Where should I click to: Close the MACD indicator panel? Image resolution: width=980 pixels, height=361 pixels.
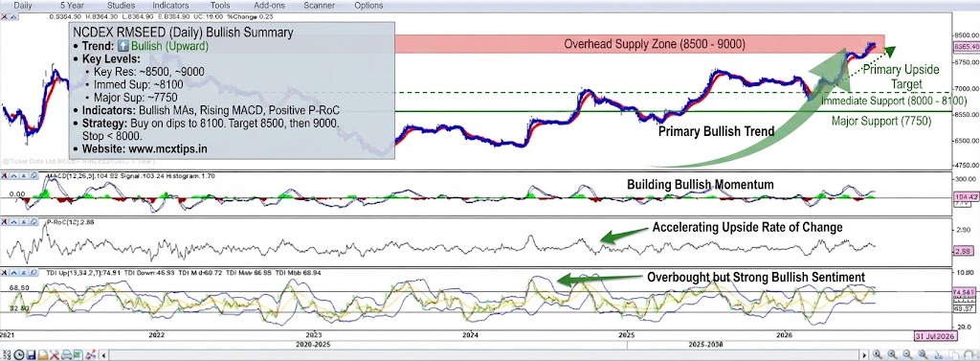[5, 176]
